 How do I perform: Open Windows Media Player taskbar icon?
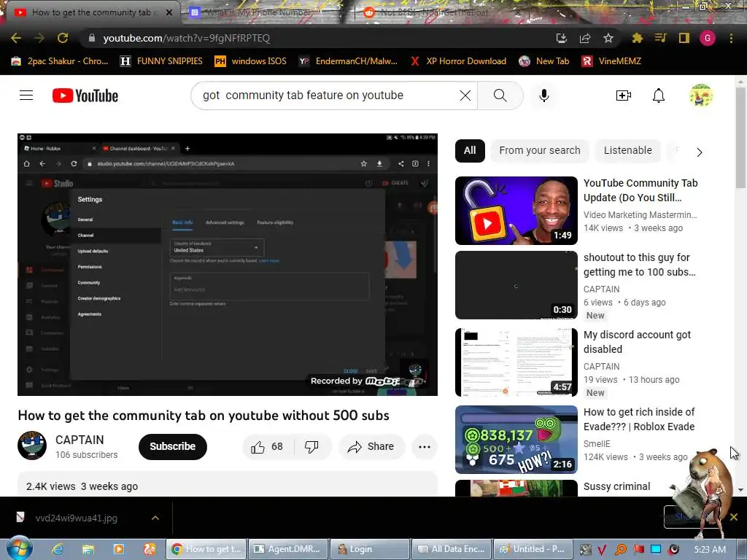pos(119,549)
